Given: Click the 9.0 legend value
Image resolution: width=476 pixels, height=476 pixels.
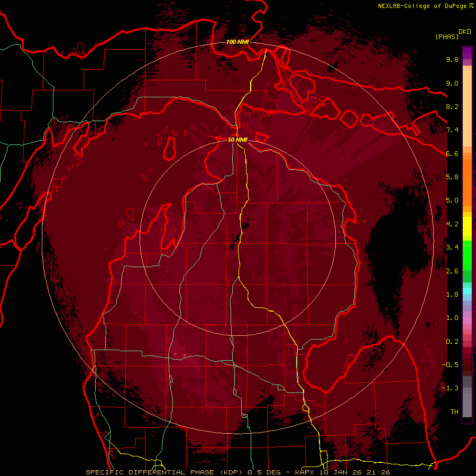Looking at the screenshot, I should tap(452, 83).
